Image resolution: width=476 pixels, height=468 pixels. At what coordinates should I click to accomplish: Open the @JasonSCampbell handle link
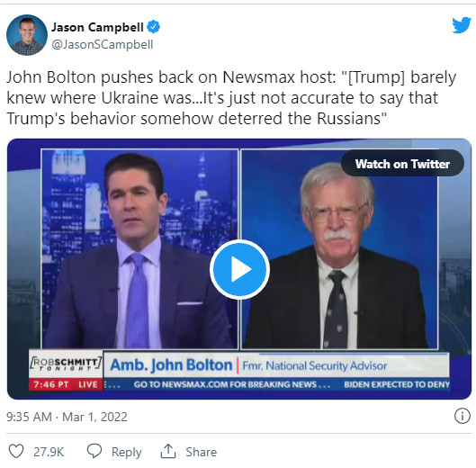coord(103,45)
